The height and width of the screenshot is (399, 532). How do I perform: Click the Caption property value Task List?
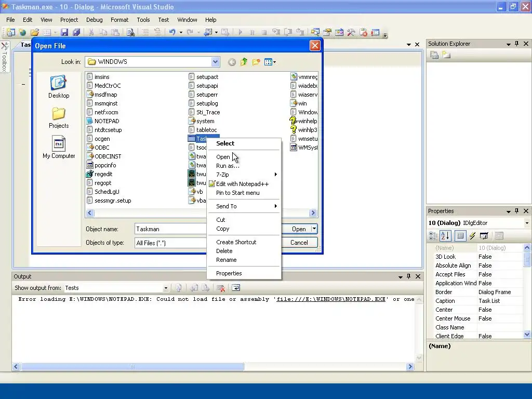[500, 301]
